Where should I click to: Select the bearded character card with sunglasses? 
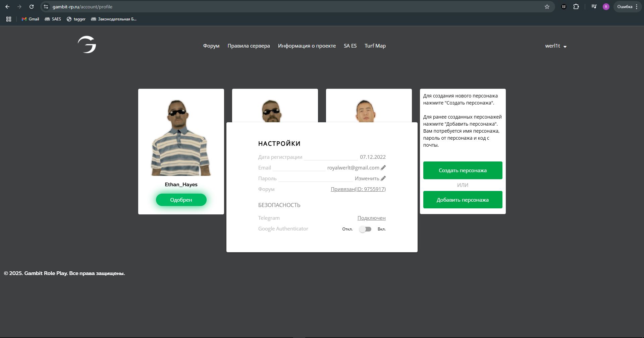point(275,106)
